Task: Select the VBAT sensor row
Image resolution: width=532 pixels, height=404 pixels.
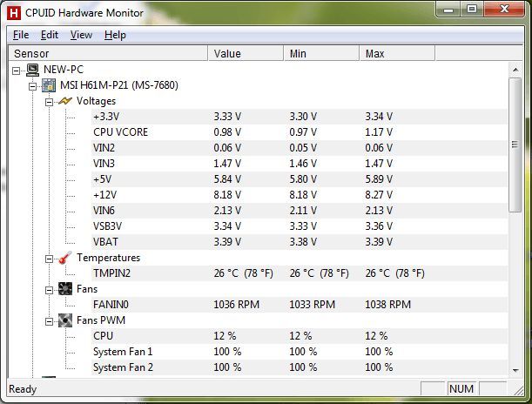Action: pyautogui.click(x=300, y=242)
